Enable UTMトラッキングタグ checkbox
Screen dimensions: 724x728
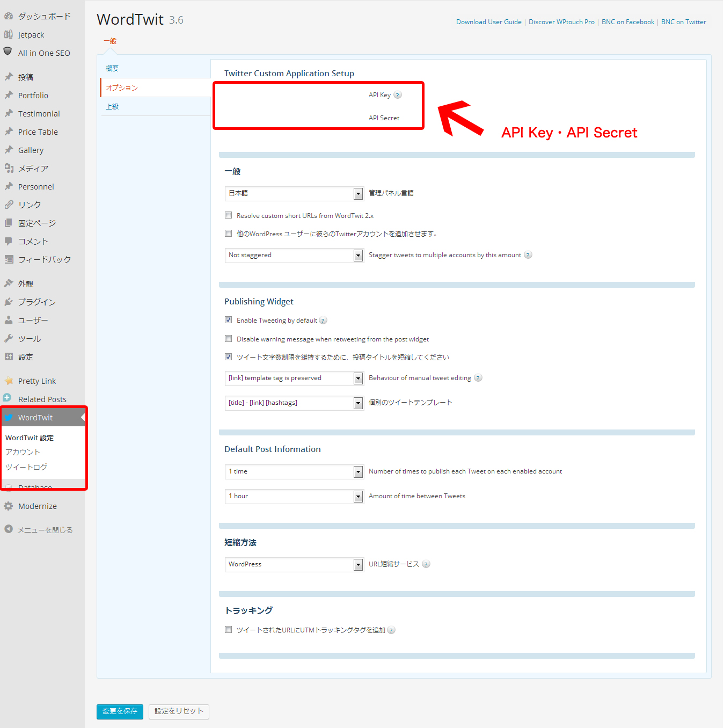click(228, 630)
